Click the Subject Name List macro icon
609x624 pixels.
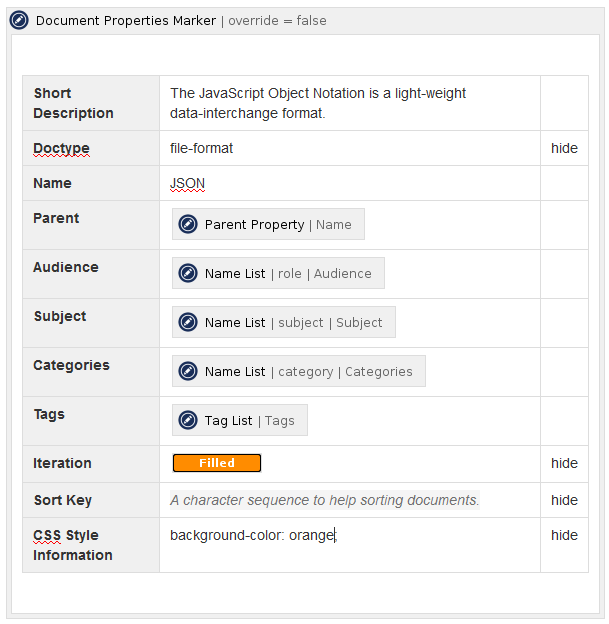pyautogui.click(x=187, y=322)
